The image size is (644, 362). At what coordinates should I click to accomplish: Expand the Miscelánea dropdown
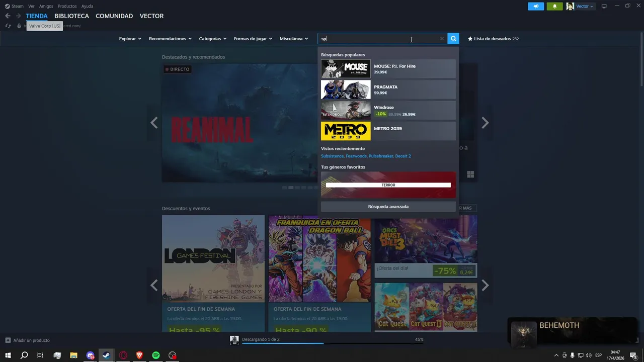(x=294, y=39)
